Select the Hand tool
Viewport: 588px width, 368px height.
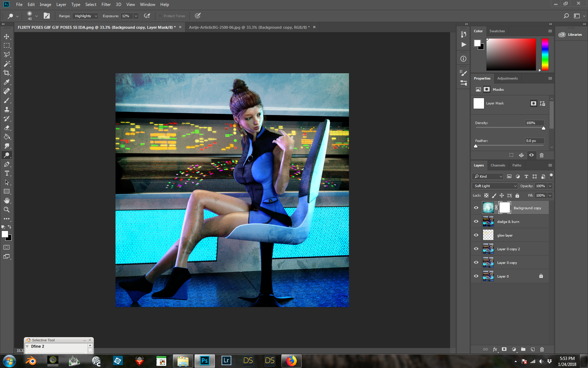[7, 200]
